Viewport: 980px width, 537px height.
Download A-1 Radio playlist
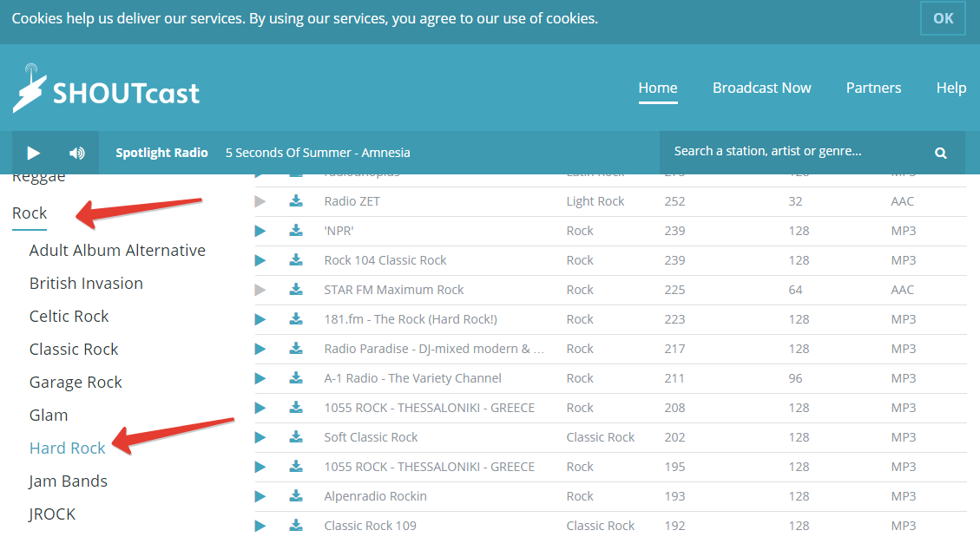click(296, 377)
